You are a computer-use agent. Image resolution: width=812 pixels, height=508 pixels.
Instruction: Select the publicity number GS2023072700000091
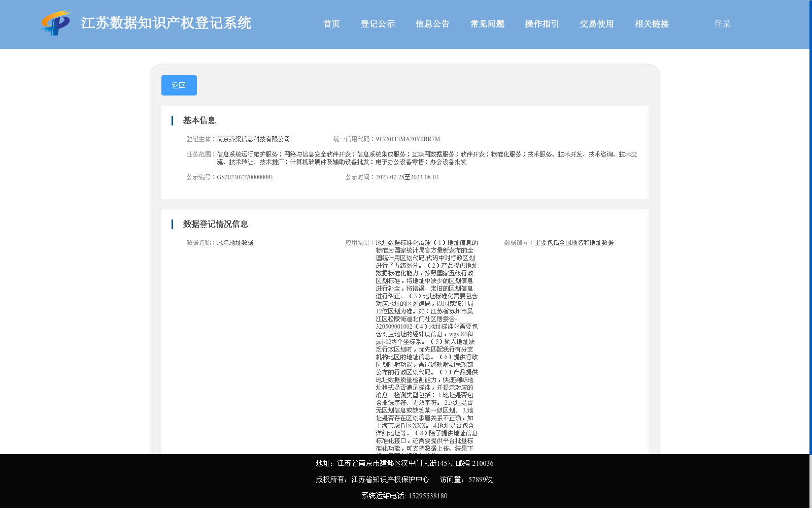[x=245, y=177]
